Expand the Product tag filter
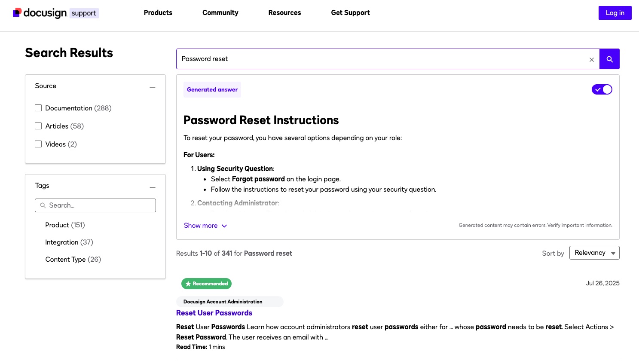This screenshot has width=639, height=364. [65, 225]
